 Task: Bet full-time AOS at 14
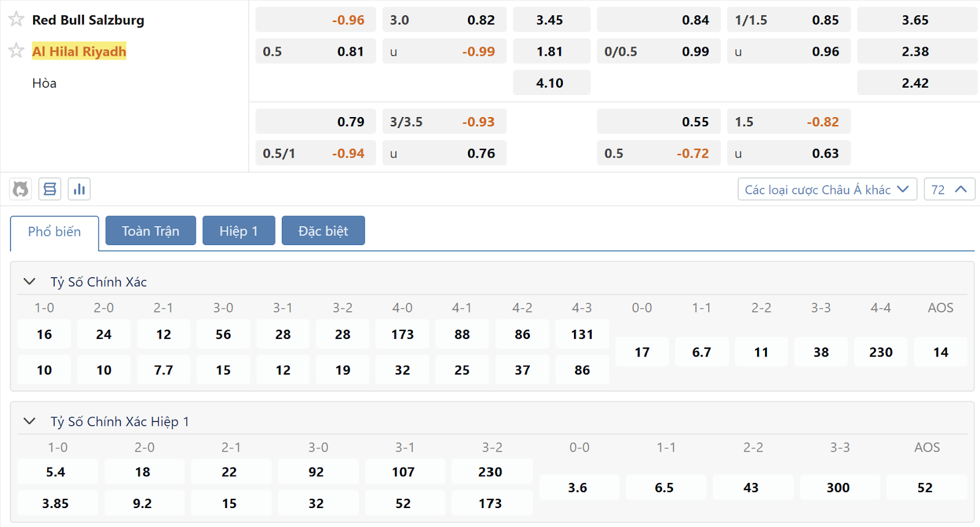pyautogui.click(x=941, y=352)
